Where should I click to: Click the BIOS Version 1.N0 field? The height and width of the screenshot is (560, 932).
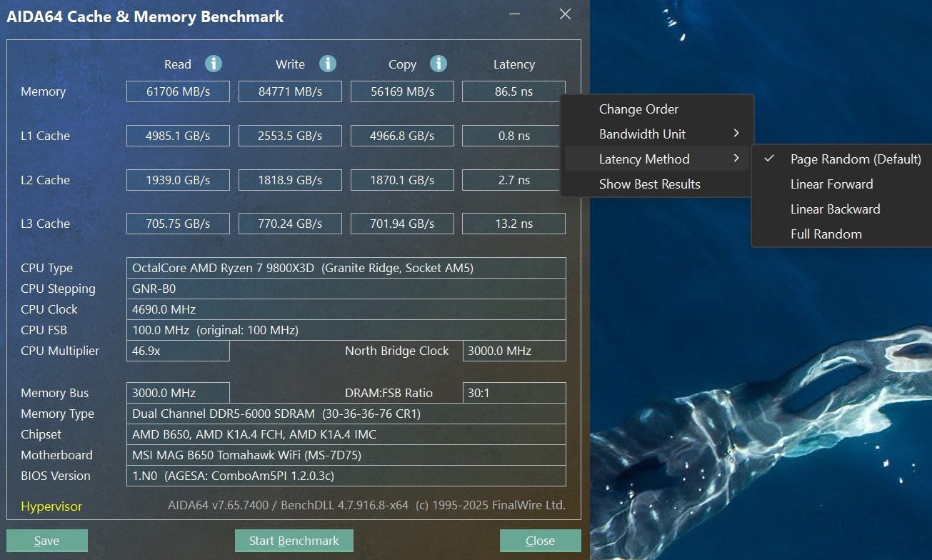click(x=346, y=476)
